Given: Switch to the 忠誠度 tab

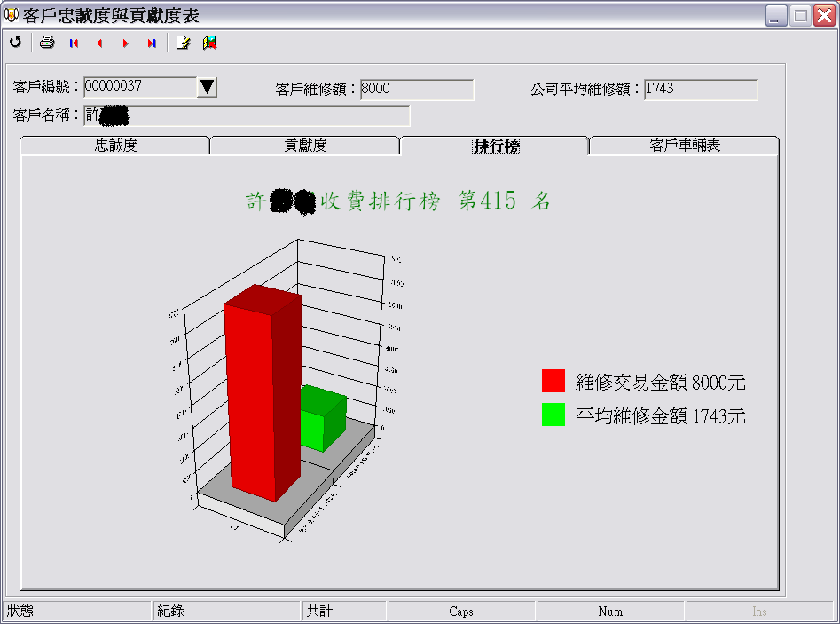Looking at the screenshot, I should (115, 146).
